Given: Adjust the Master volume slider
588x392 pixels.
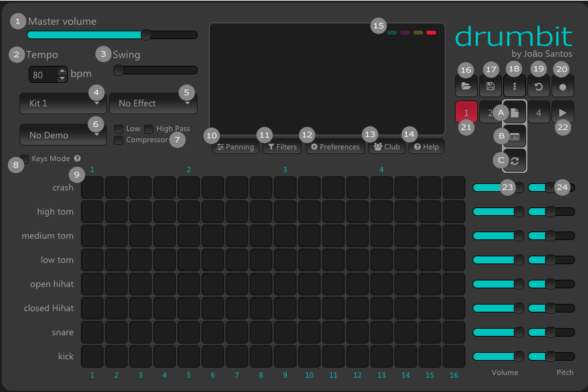Looking at the screenshot, I should (112, 35).
